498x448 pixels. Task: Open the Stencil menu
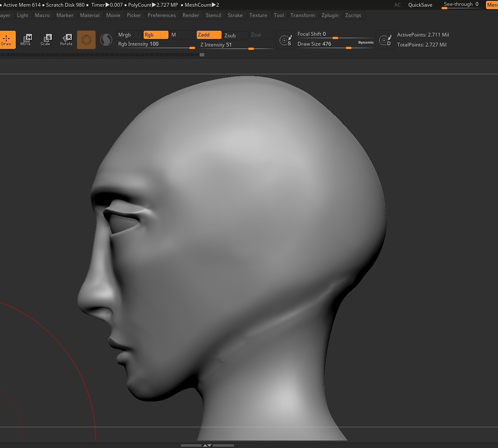[213, 15]
